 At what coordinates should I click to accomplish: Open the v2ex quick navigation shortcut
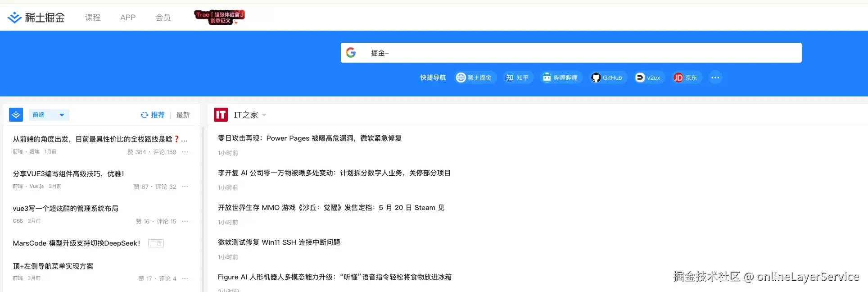[x=648, y=78]
